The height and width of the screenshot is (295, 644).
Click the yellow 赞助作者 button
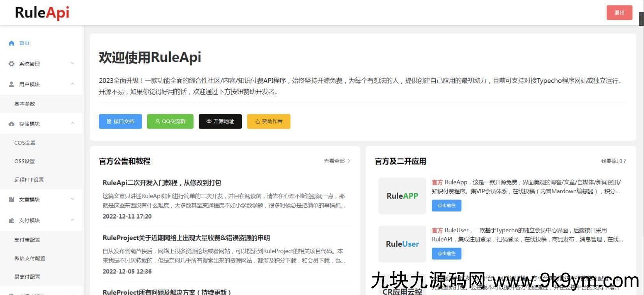pos(269,122)
